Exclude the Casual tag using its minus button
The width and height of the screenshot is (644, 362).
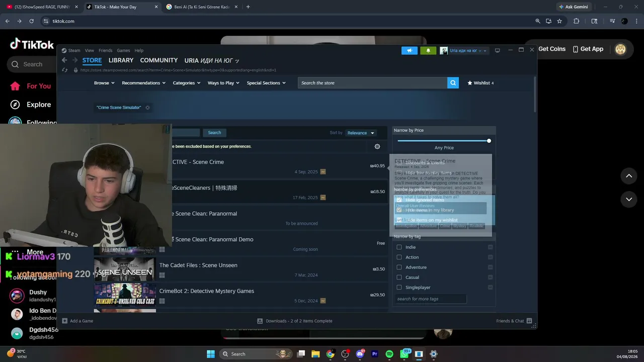coord(491,278)
